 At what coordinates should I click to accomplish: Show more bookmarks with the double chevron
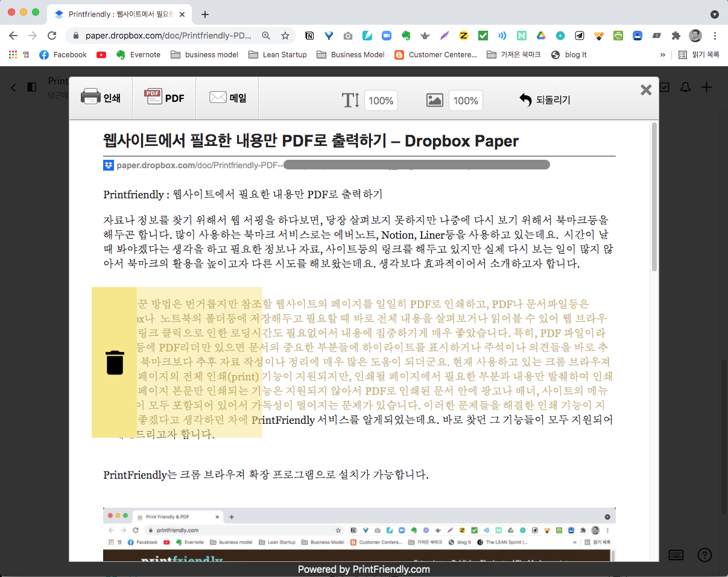tap(663, 54)
